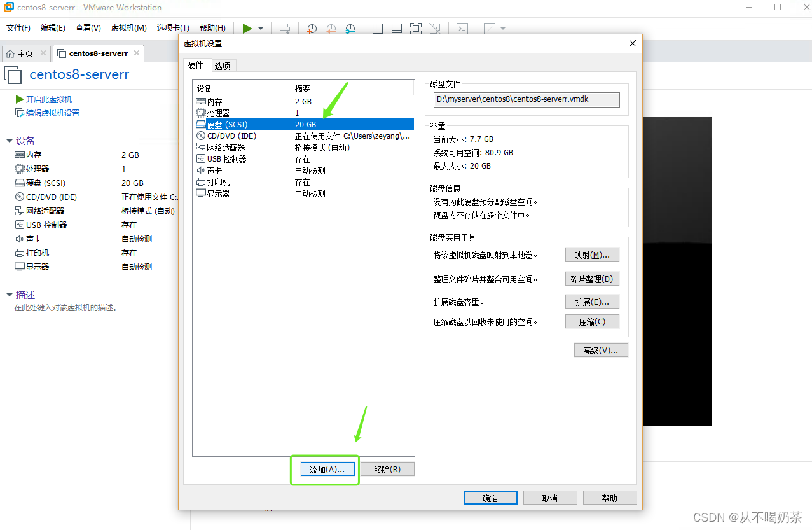Open the 编辑(E) menu

(x=53, y=28)
